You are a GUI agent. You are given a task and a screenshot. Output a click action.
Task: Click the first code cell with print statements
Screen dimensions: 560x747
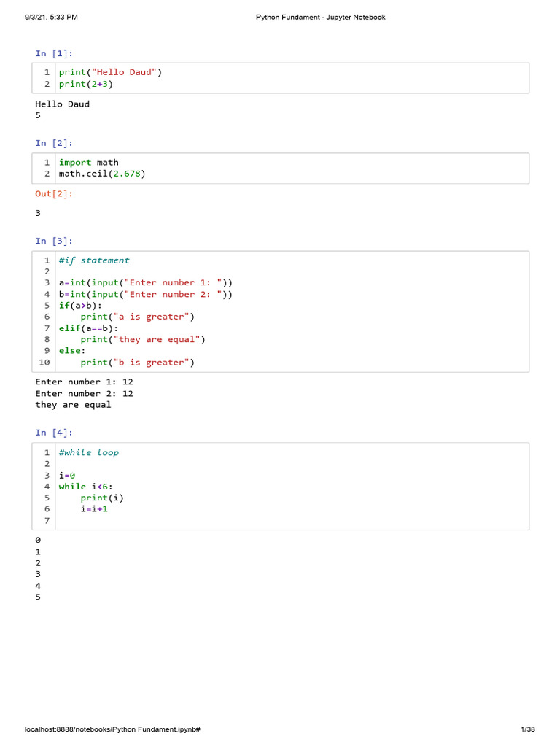click(x=281, y=78)
